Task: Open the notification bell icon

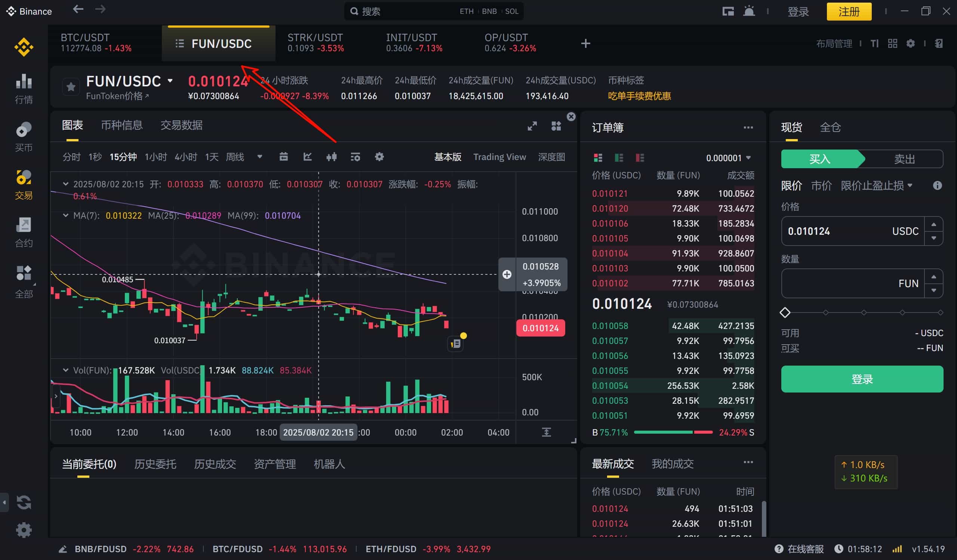Action: tap(749, 11)
